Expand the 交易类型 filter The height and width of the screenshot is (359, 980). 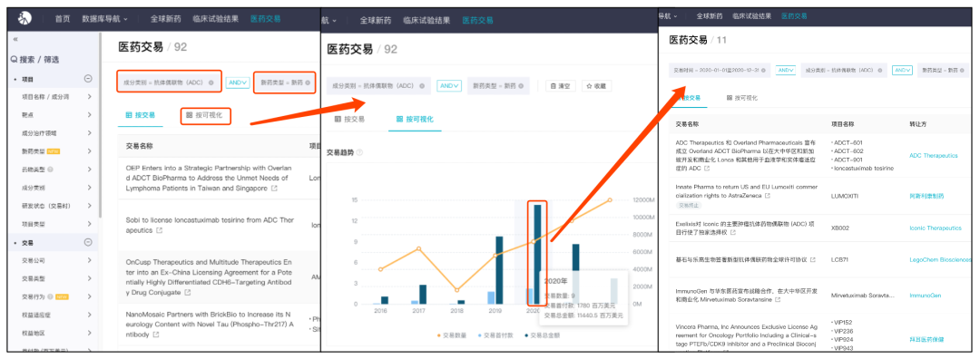coord(89,278)
